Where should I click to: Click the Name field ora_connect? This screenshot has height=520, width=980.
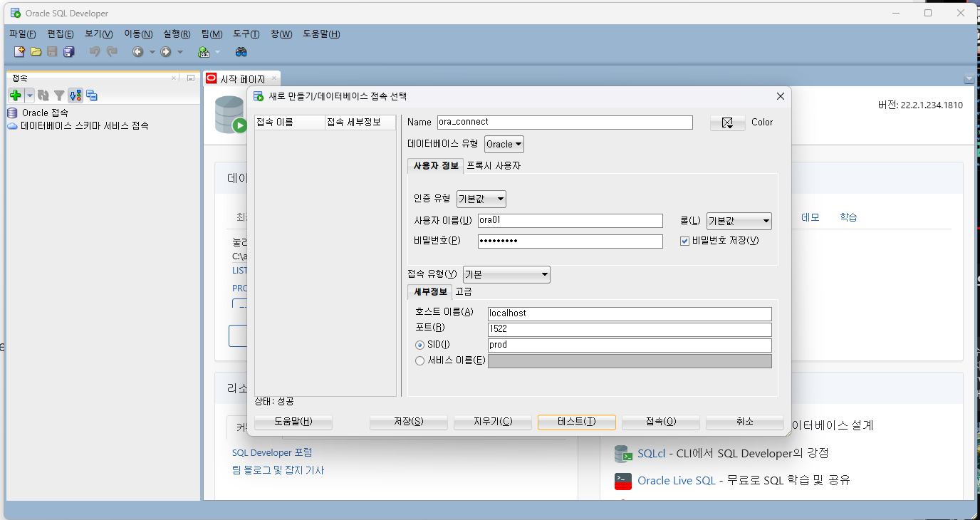point(565,122)
